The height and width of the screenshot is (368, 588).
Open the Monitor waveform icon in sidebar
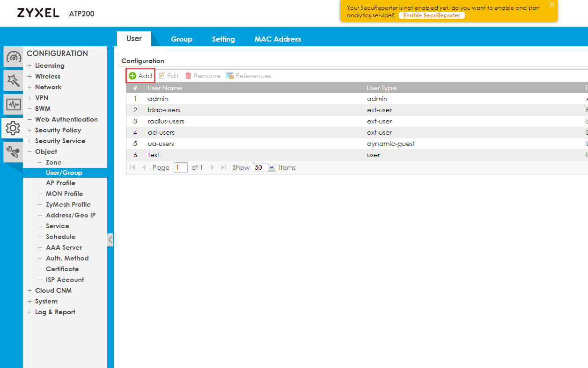click(13, 104)
